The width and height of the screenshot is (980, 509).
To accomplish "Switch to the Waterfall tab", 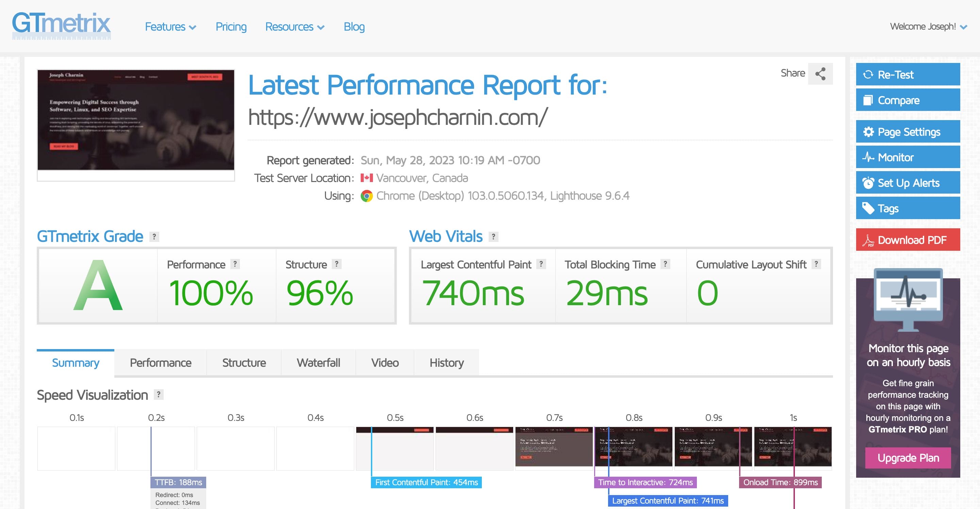I will tap(318, 363).
